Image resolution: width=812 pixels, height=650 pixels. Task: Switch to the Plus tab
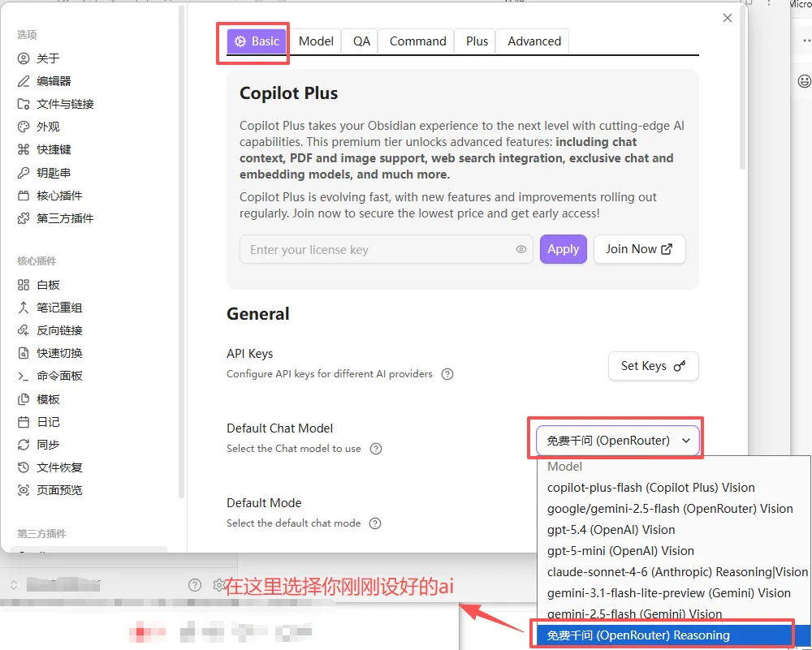477,41
